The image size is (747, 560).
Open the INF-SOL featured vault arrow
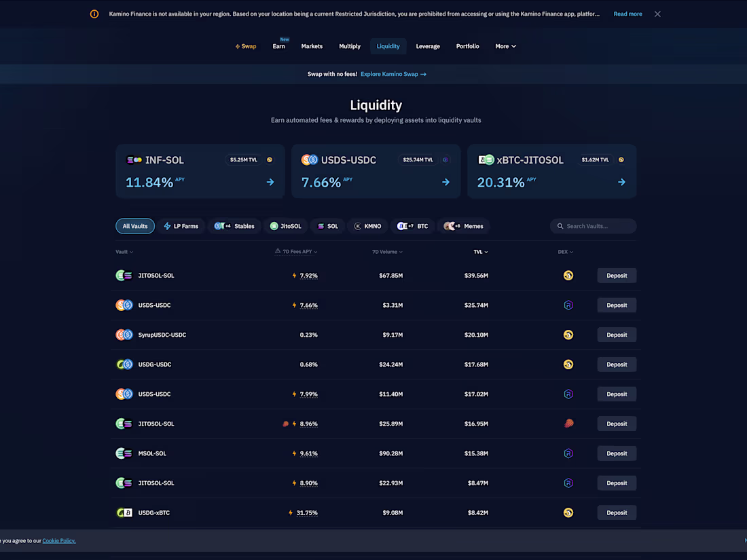[x=270, y=182]
